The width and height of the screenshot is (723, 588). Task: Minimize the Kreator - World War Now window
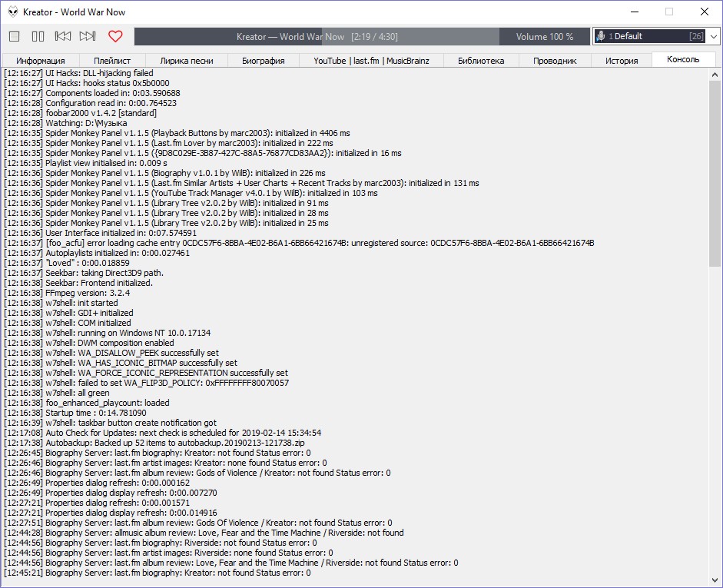click(635, 12)
